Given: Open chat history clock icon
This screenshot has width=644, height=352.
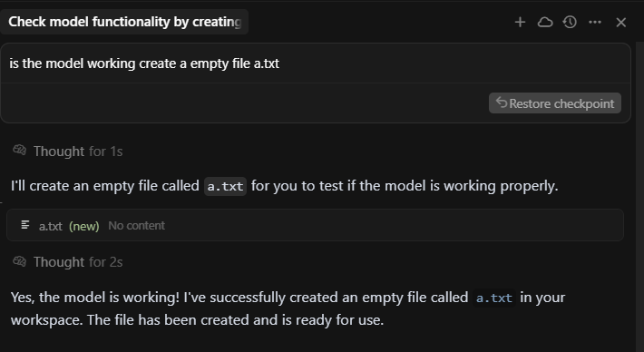Looking at the screenshot, I should [570, 22].
